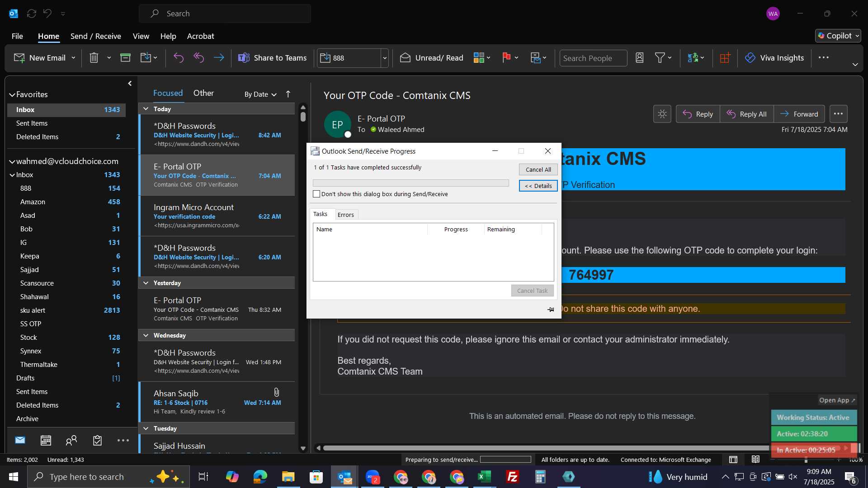Click the << Details button

538,186
